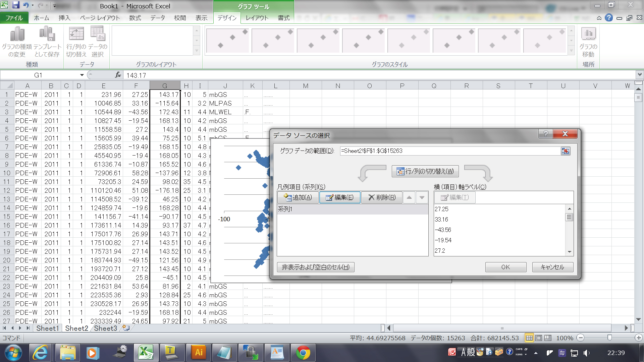Select cell E2 with 10046.85

[104, 103]
